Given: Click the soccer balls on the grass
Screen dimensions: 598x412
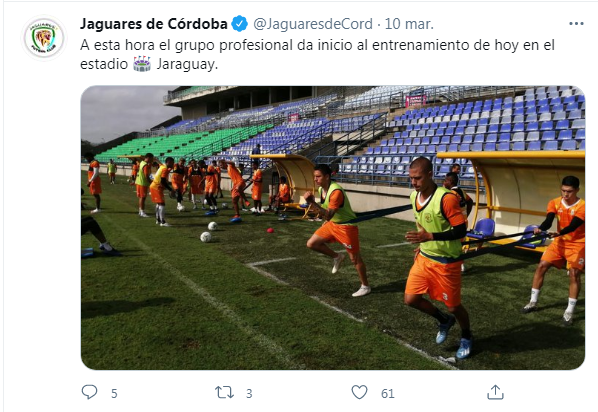Looking at the screenshot, I should 208,232.
